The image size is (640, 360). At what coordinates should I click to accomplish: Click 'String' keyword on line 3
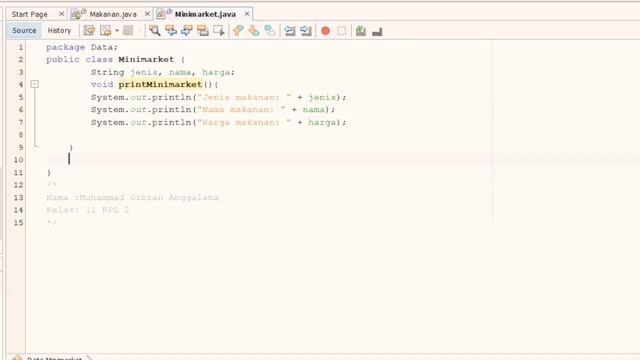pos(107,72)
